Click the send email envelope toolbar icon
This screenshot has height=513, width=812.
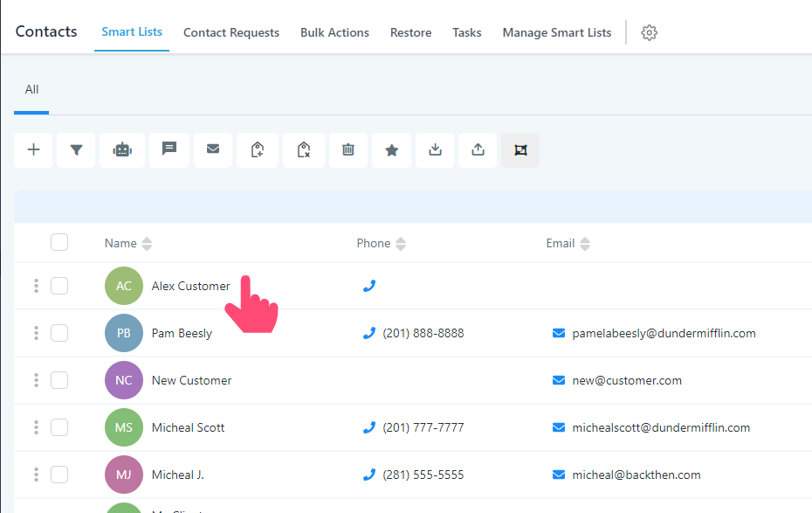click(213, 149)
